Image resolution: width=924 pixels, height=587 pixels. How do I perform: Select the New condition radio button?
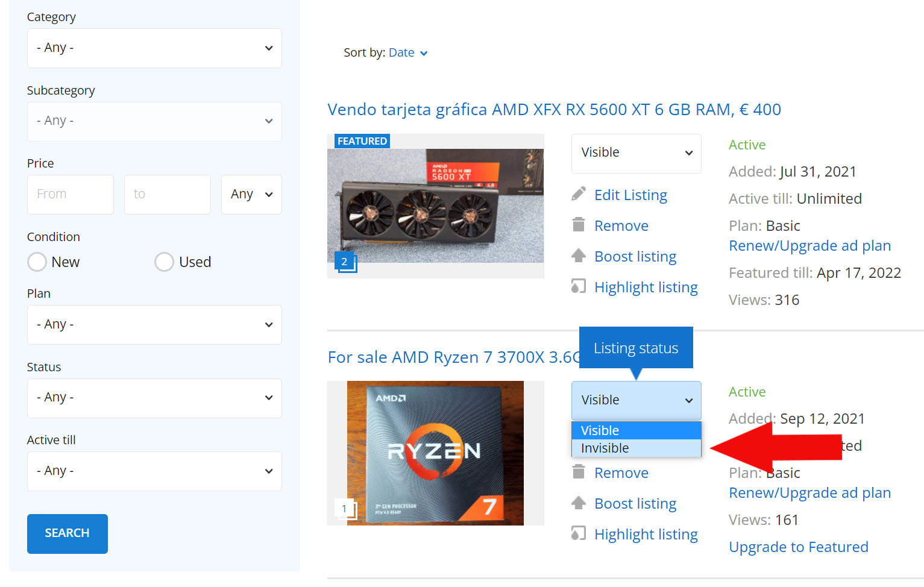pos(37,262)
